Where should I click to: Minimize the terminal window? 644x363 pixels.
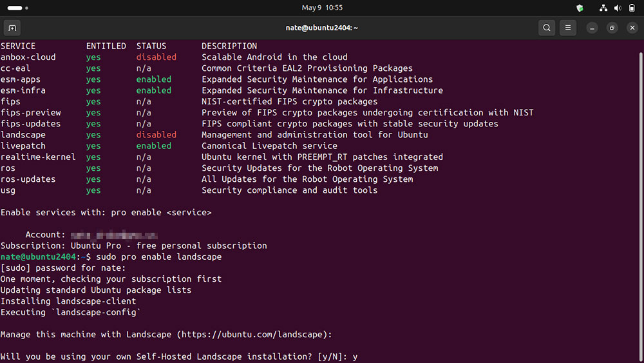(592, 28)
